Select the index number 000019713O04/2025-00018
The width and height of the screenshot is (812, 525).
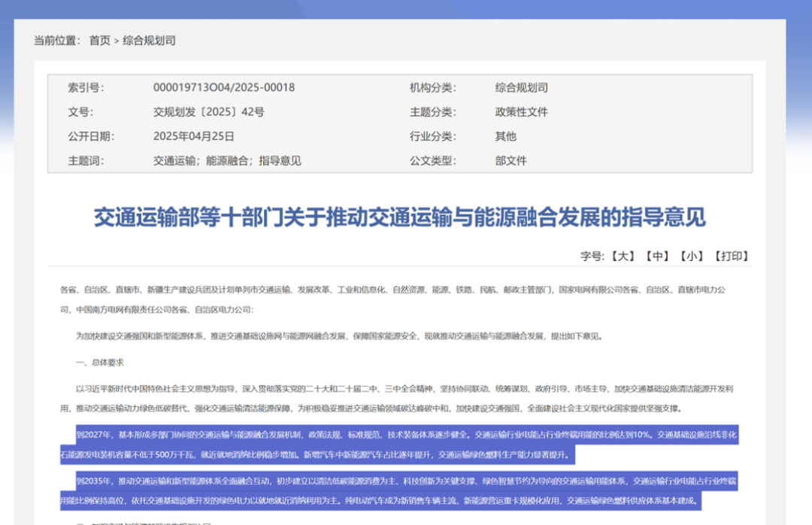[224, 87]
